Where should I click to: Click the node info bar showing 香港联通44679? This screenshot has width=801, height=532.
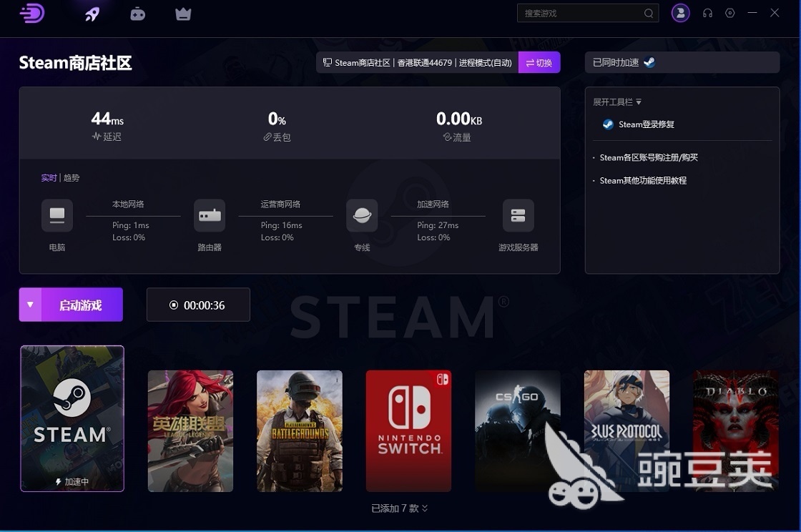click(418, 62)
